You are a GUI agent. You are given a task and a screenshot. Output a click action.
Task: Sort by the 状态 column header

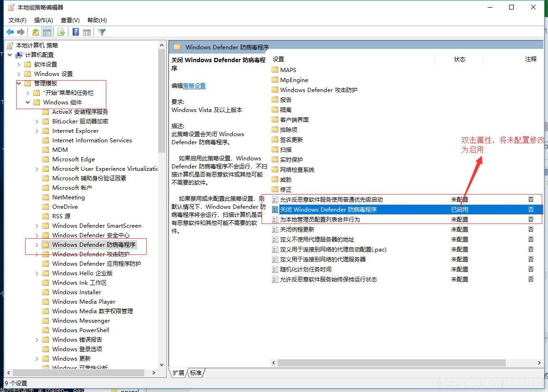tap(459, 59)
